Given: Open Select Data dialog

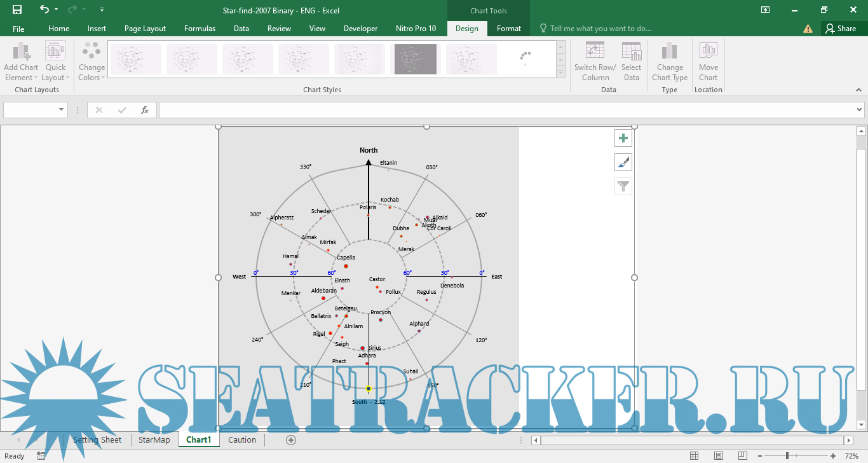Looking at the screenshot, I should click(631, 62).
